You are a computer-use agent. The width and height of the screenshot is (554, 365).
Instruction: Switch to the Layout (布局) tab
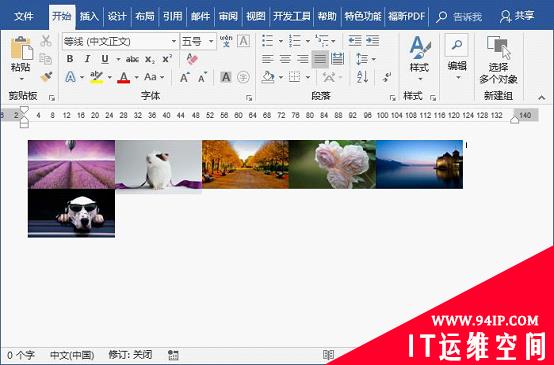tap(145, 16)
